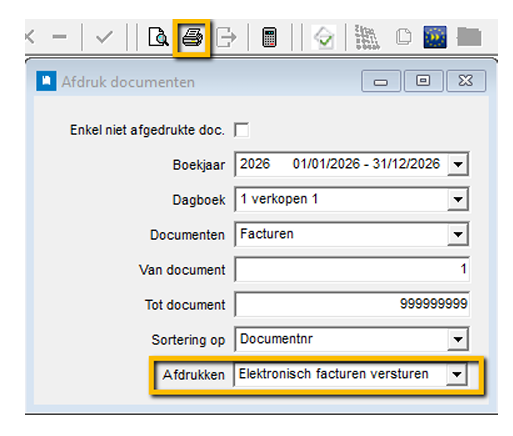Click the copy documents icon

point(404,37)
